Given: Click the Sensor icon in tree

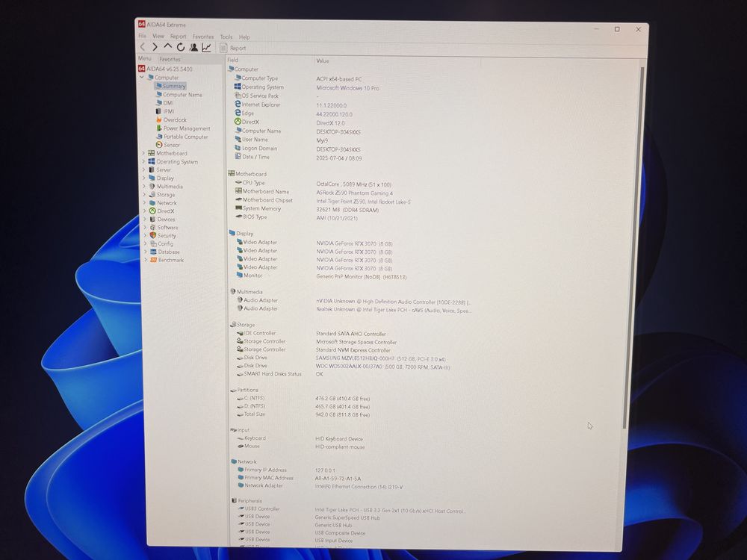Looking at the screenshot, I should pyautogui.click(x=159, y=144).
